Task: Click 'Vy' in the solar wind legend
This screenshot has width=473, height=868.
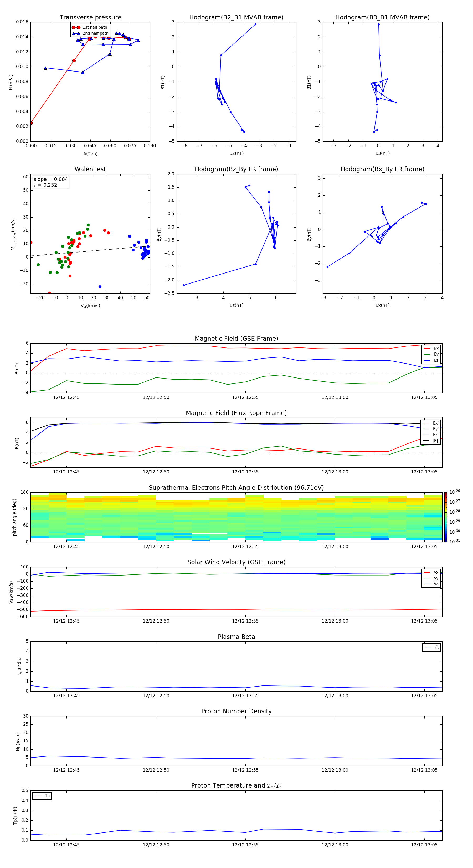Action: coord(431,578)
